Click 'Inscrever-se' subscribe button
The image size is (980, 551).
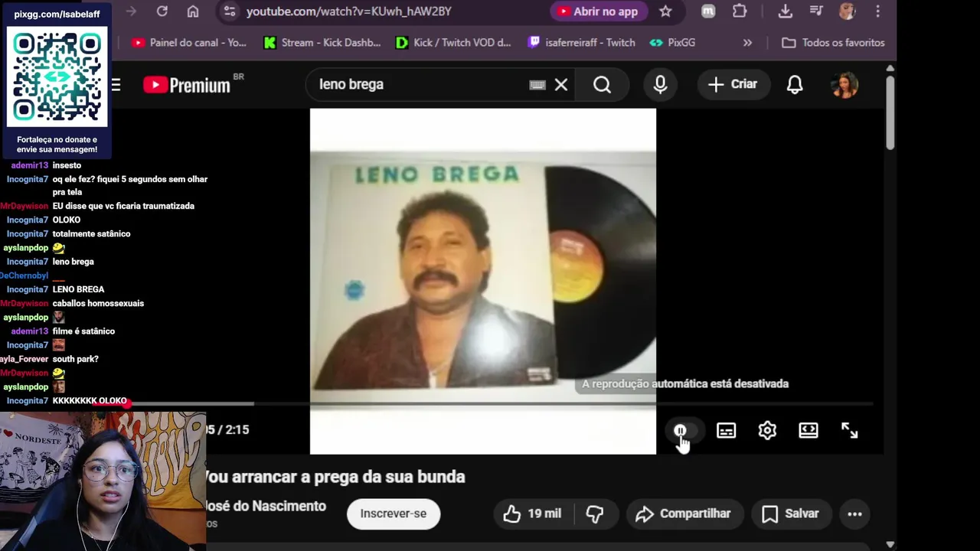tap(394, 514)
